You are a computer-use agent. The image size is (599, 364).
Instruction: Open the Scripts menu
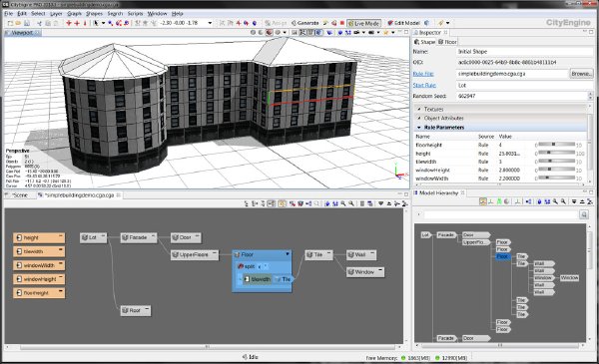point(135,13)
